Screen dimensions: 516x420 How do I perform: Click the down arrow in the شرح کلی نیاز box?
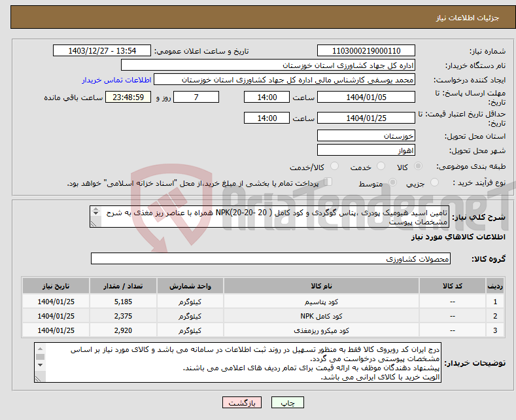[x=95, y=213]
